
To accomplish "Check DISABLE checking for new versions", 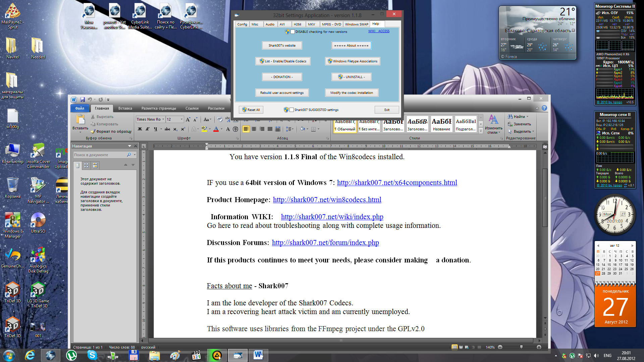I will (x=293, y=32).
